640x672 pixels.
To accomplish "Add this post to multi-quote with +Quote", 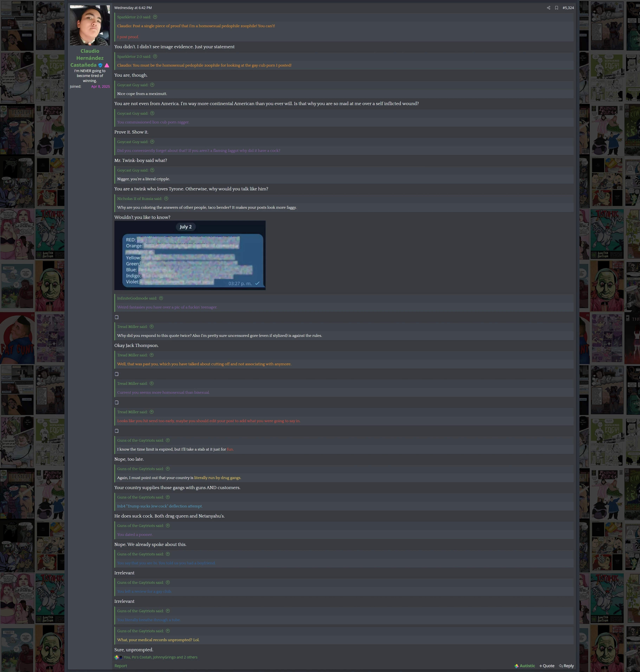I will (x=547, y=666).
